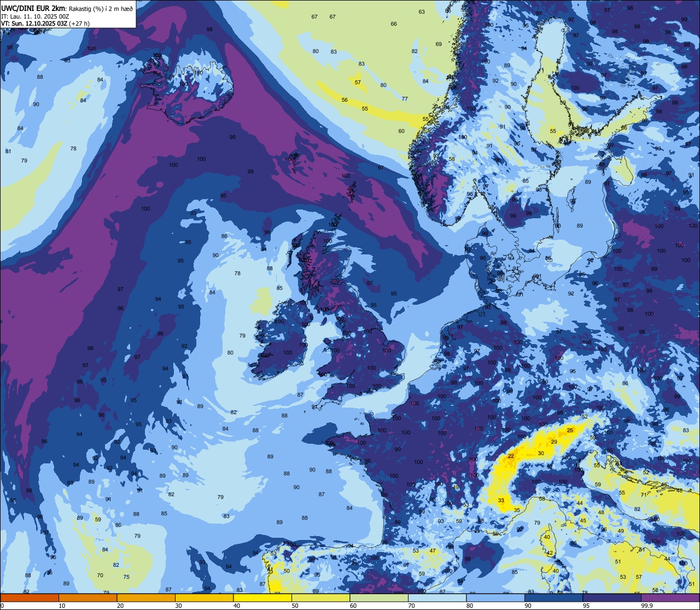The width and height of the screenshot is (700, 610).
Task: Pick the light green 60-70 legend swatch
Action: tap(379, 597)
